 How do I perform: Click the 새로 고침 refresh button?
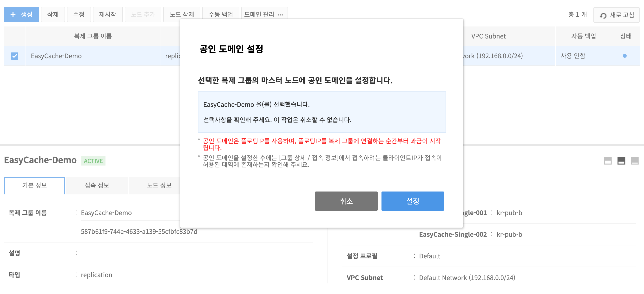617,15
